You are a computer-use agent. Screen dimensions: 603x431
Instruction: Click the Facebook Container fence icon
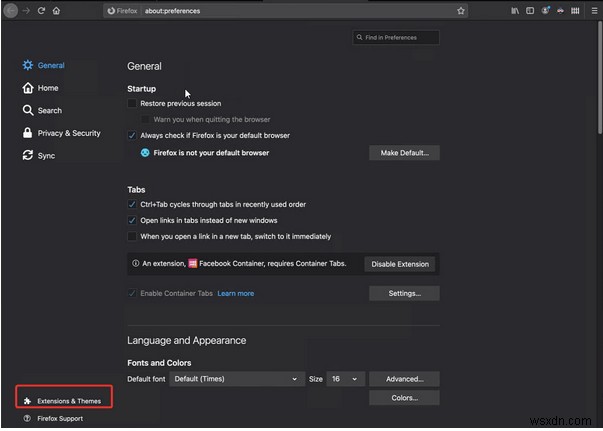click(x=575, y=11)
